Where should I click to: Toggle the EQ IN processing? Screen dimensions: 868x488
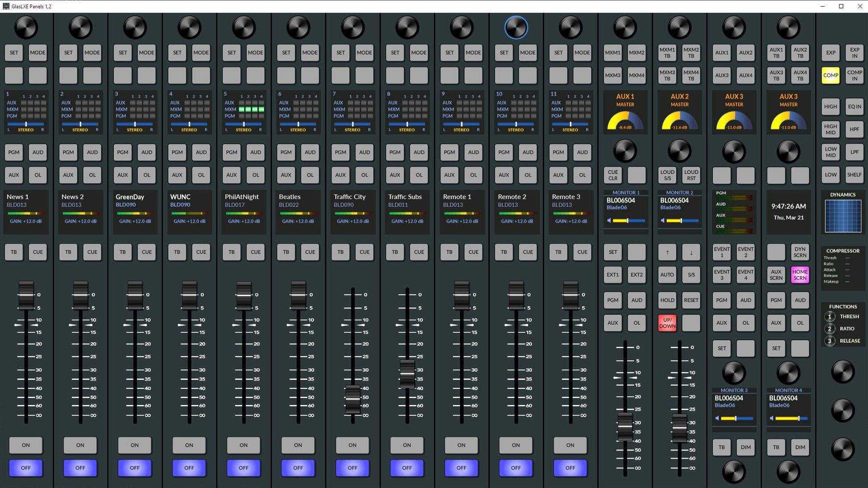click(855, 106)
